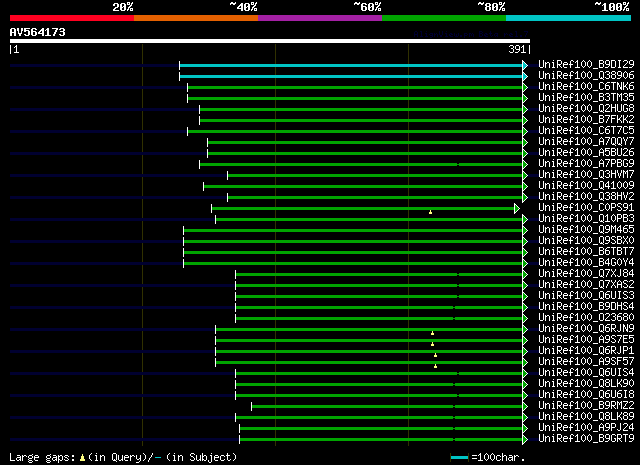This screenshot has width=640, height=465.
Task: Click the purple ~60% identity legend segment
Action: (320, 18)
